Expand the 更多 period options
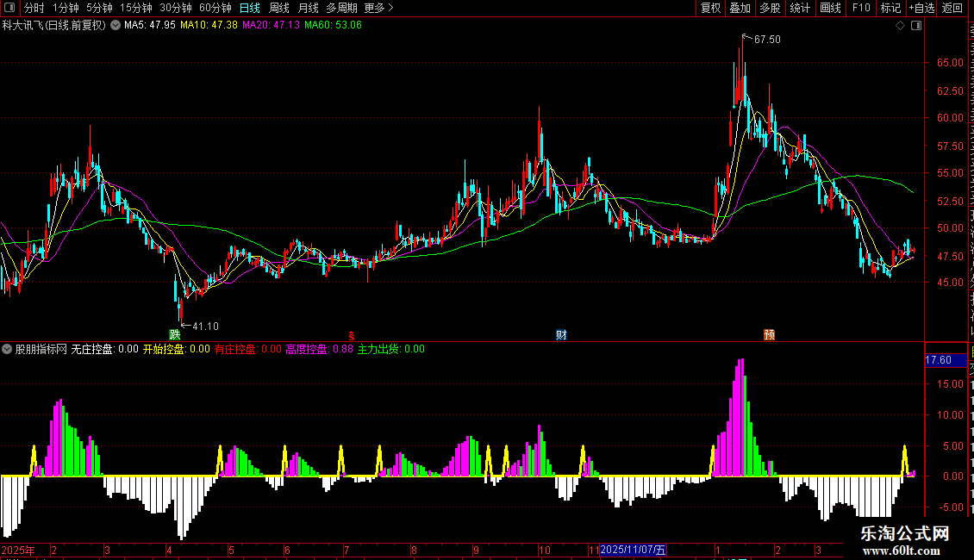 pos(379,8)
